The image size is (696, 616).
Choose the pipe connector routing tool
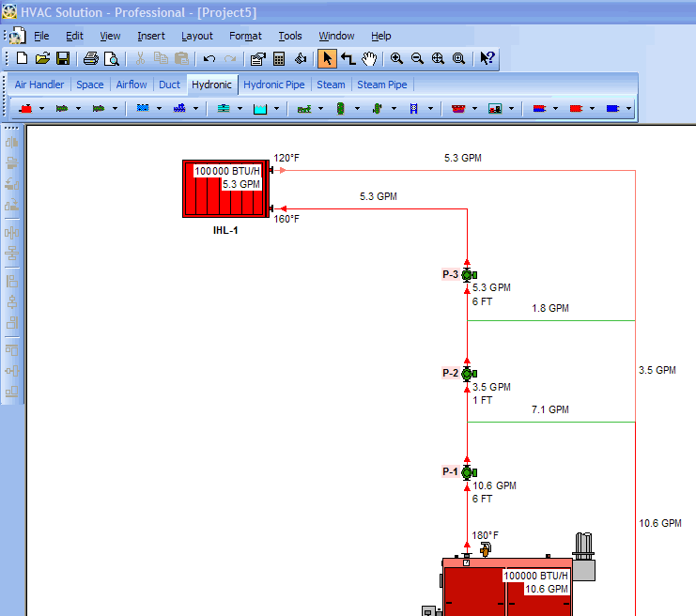pyautogui.click(x=348, y=58)
